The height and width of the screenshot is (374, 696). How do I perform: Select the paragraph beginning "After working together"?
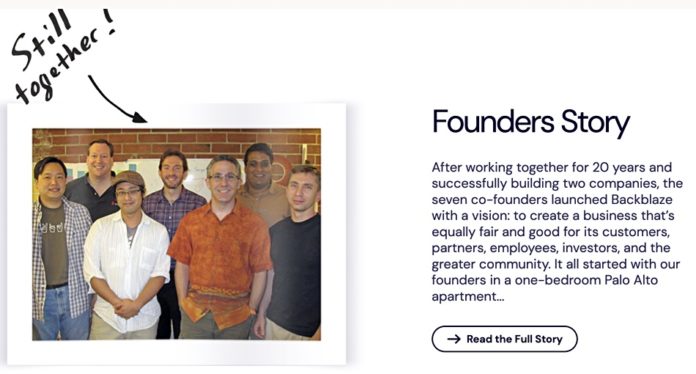[557, 231]
